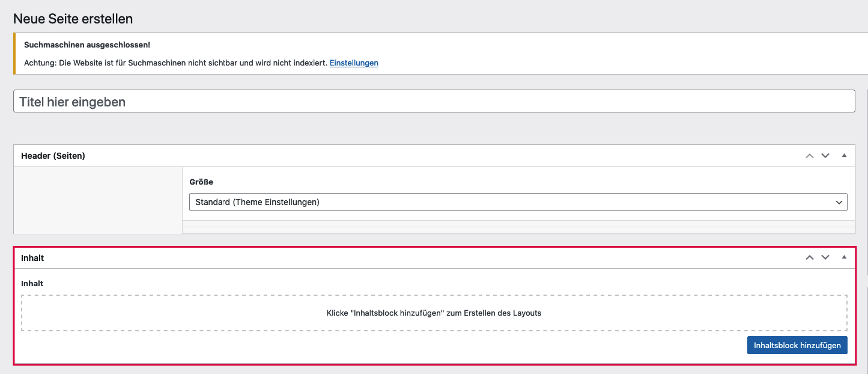The height and width of the screenshot is (374, 868).
Task: Collapse the Inhalt panel with triangle toggle
Action: (844, 257)
